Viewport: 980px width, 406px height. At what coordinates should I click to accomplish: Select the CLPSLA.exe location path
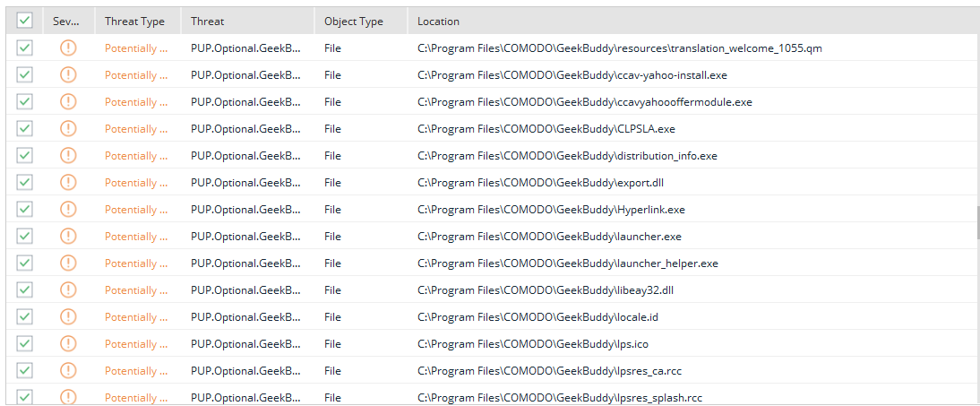pyautogui.click(x=546, y=129)
